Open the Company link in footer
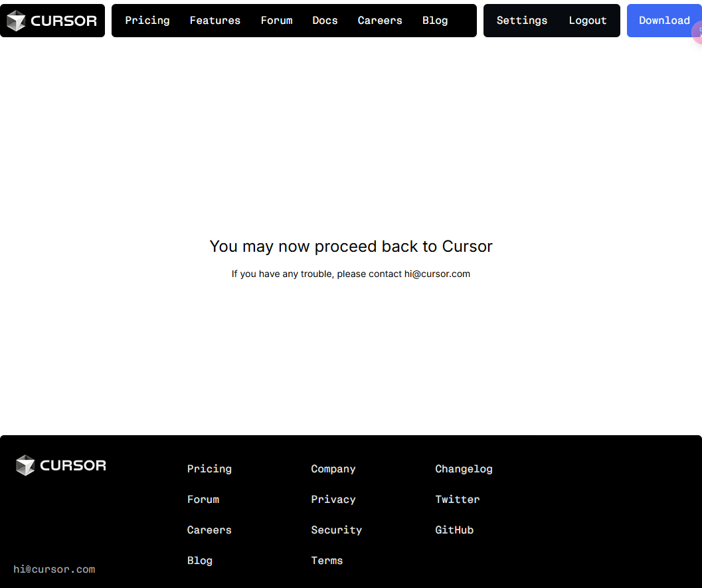Image resolution: width=702 pixels, height=588 pixels. 333,469
